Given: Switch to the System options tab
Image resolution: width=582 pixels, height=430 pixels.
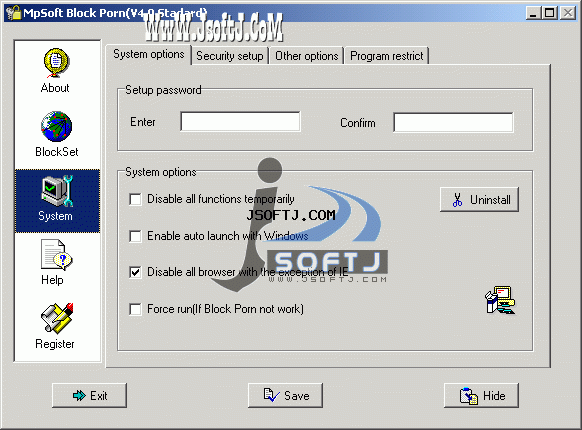Looking at the screenshot, I should (148, 55).
